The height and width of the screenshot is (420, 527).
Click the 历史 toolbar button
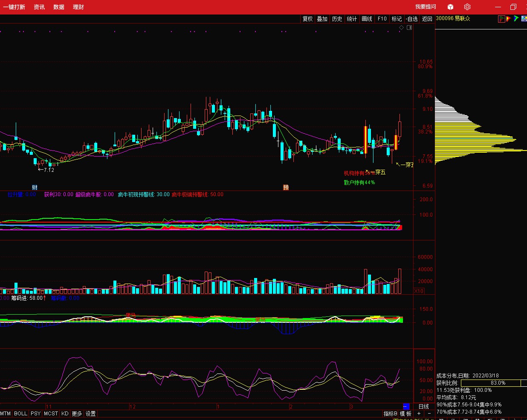coord(337,19)
